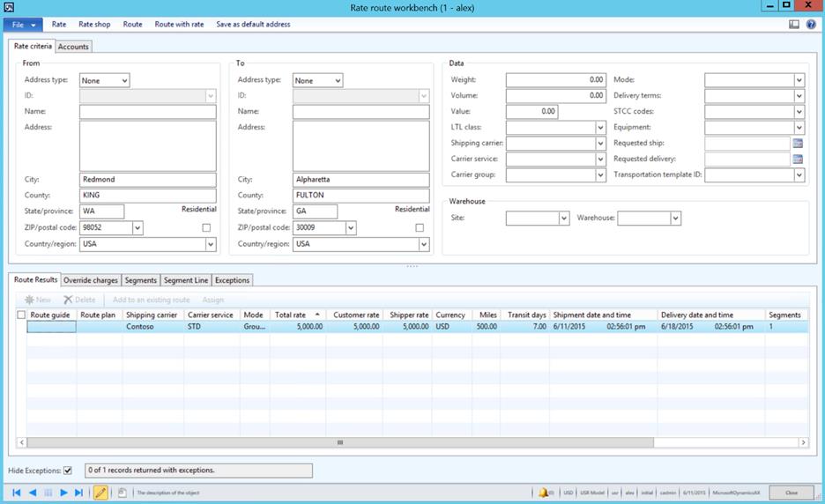825x504 pixels.
Task: Uncheck Hide Exceptions checkbox
Action: (68, 471)
